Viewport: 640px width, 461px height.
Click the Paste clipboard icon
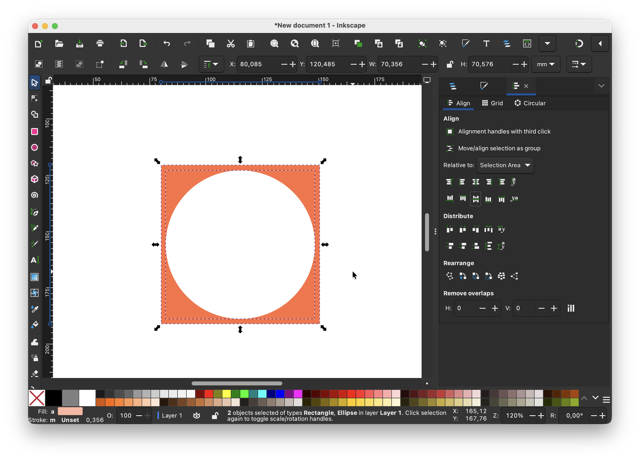pos(251,44)
